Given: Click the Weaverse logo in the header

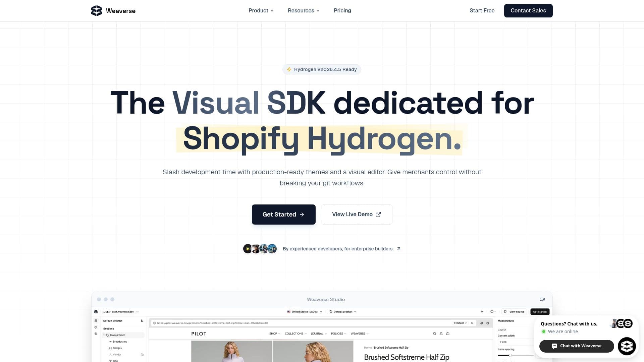Looking at the screenshot, I should (113, 11).
